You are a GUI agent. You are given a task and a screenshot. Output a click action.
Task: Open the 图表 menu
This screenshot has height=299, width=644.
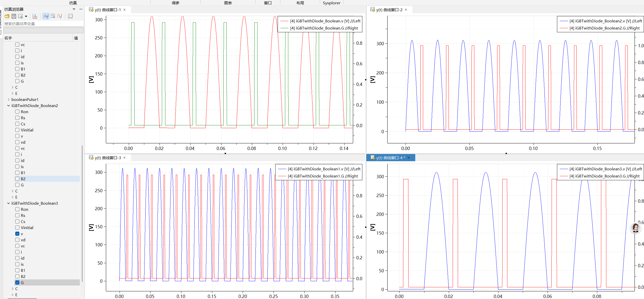tap(228, 3)
